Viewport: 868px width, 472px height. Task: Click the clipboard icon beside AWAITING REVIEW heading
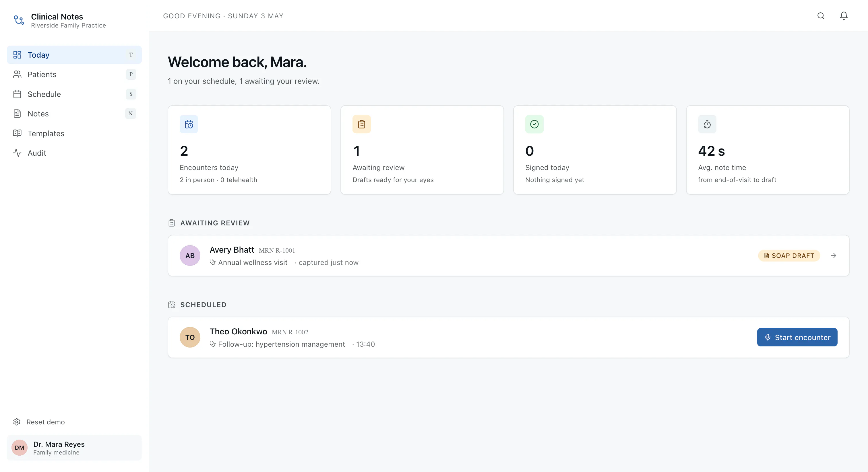pyautogui.click(x=172, y=223)
